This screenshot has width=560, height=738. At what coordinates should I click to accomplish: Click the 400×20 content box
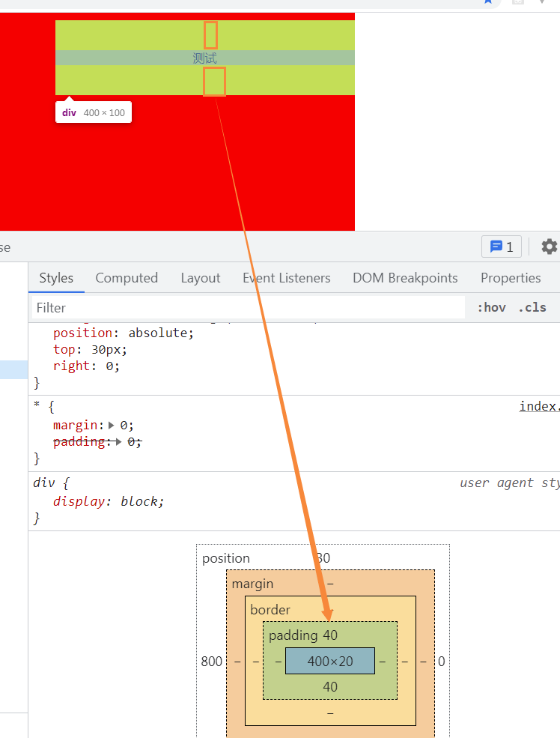coord(330,661)
